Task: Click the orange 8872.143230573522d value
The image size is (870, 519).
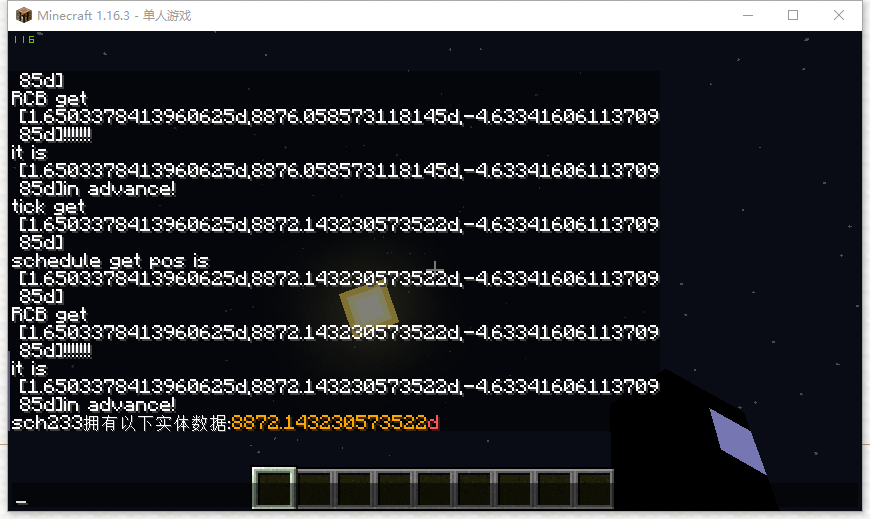Action: pyautogui.click(x=334, y=424)
